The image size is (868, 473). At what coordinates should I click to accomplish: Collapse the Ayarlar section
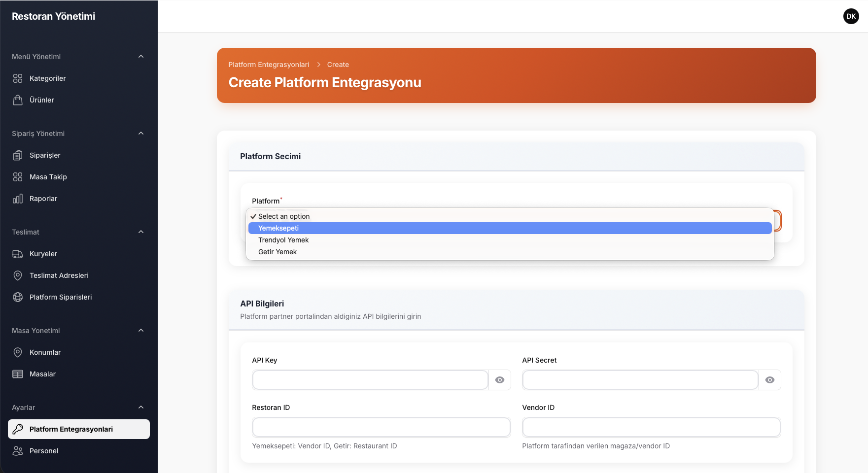point(141,407)
